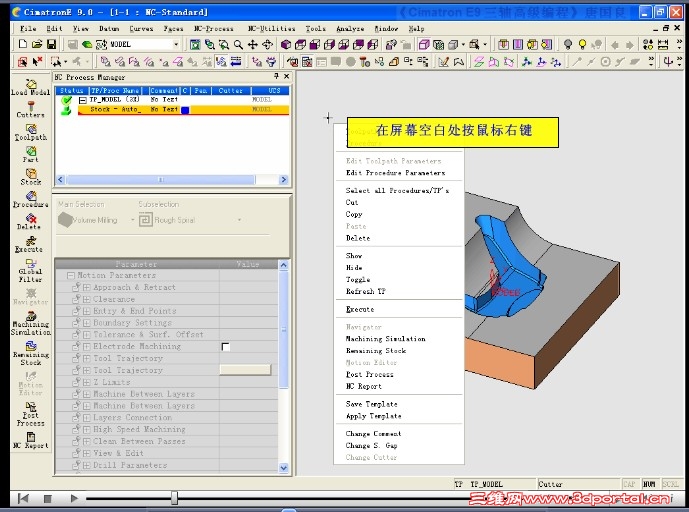Create a new Toolpath from sidebar
This screenshot has height=512, width=689.
click(30, 132)
